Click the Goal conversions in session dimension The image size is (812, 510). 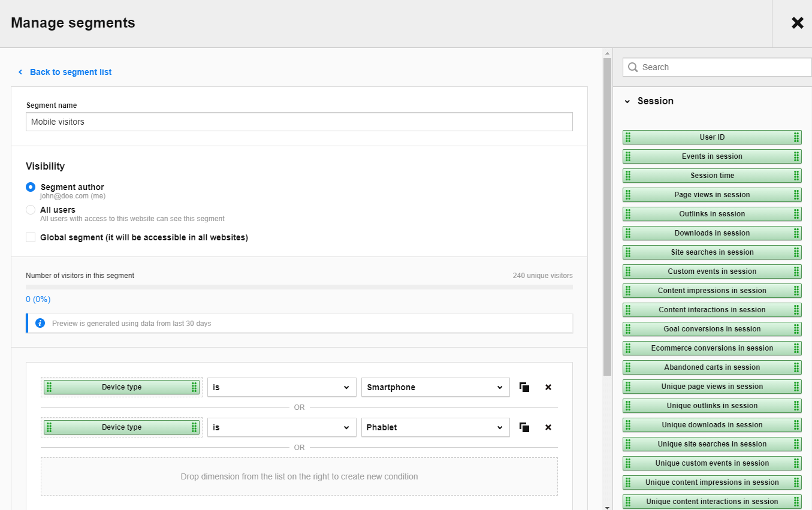712,329
